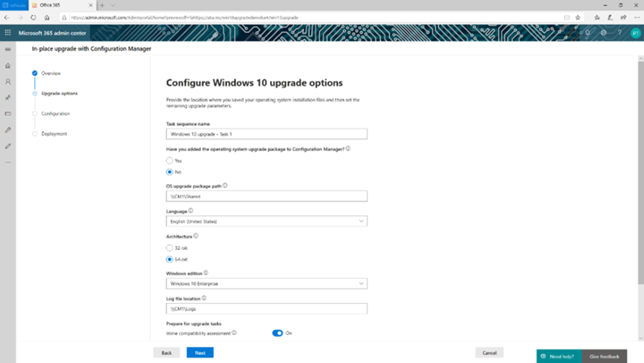Open the help question mark icon
Screen dimensions: 644x363
pyautogui.click(x=620, y=33)
